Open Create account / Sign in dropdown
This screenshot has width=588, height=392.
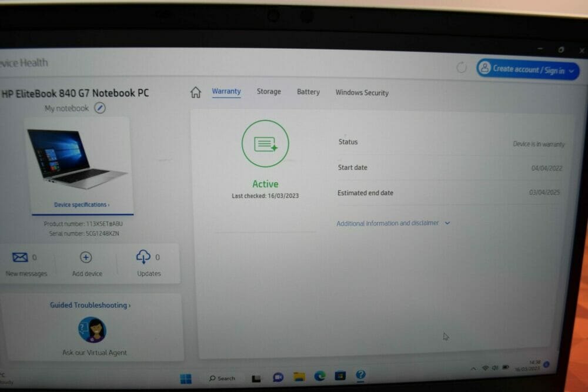click(x=528, y=69)
